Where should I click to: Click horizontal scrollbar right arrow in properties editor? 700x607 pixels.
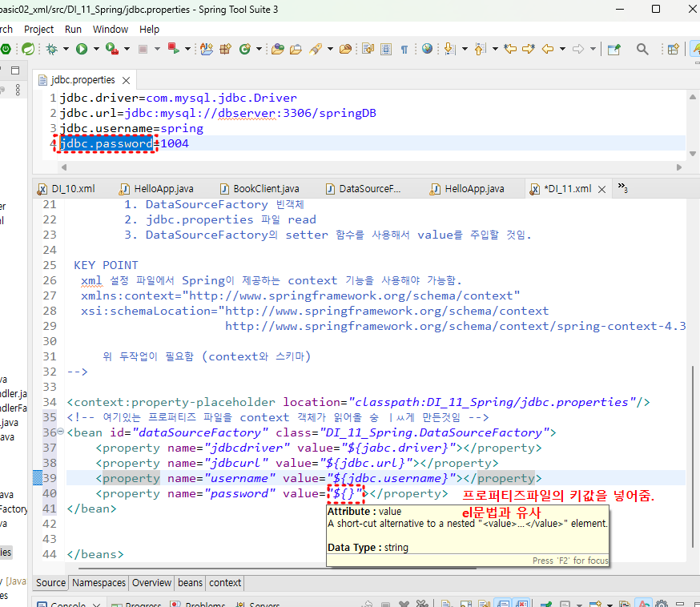point(679,167)
